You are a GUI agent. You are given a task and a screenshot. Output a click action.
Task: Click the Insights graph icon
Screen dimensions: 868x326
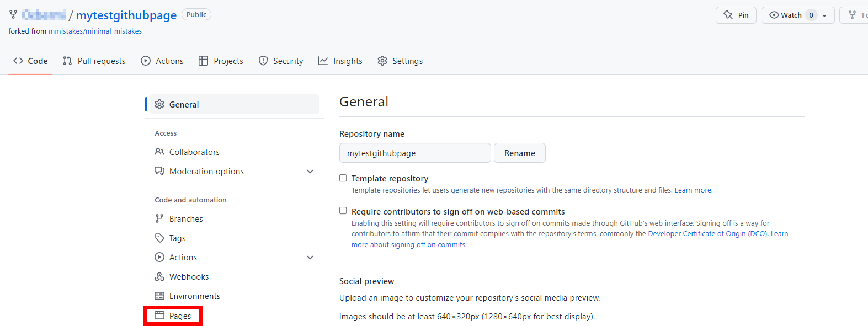(323, 61)
